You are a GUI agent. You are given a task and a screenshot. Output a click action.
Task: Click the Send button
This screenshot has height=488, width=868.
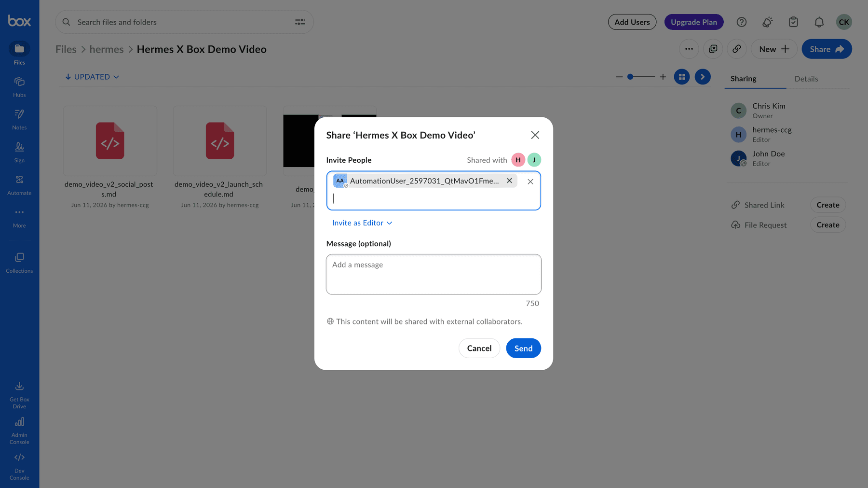coord(523,349)
